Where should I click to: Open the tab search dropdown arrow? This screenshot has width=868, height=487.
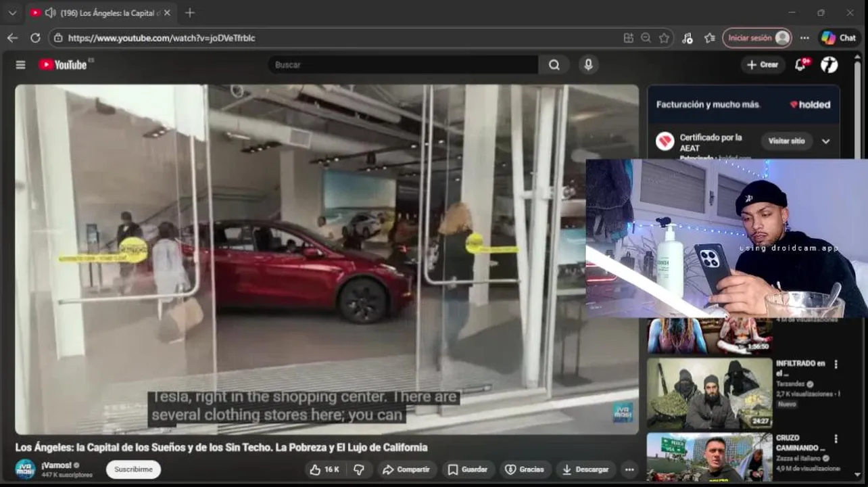coord(12,13)
